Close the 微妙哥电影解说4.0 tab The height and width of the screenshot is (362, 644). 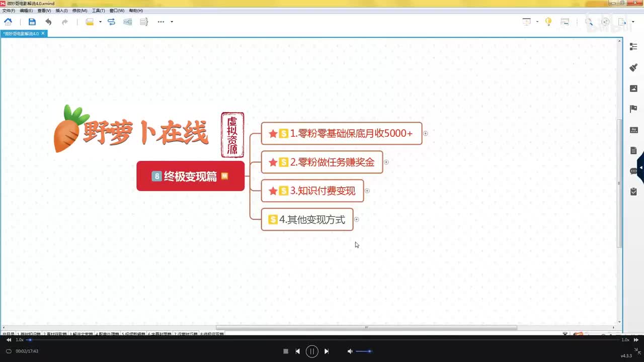point(43,34)
